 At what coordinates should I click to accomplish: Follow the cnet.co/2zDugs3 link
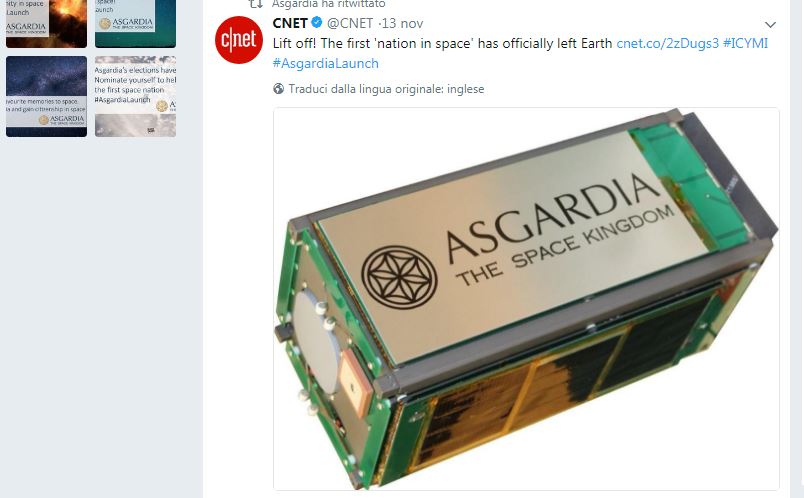[667, 44]
